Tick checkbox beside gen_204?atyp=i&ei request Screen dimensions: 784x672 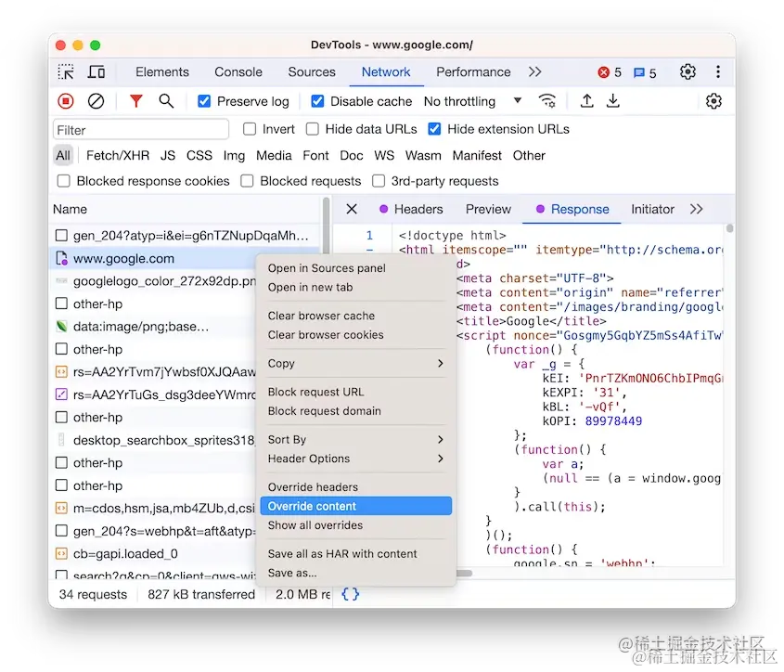click(61, 235)
